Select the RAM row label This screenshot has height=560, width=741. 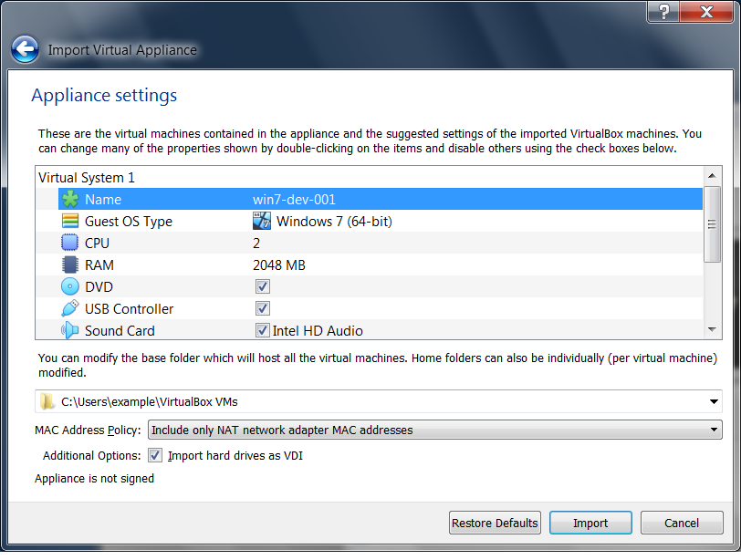tap(99, 264)
